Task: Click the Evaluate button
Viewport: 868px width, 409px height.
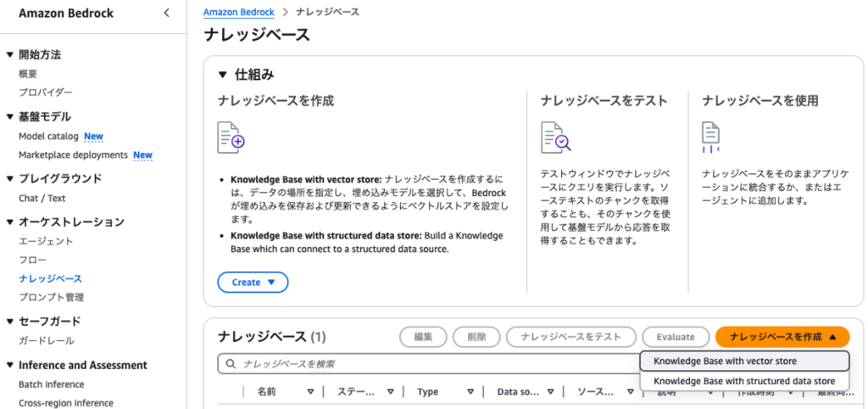Action: tap(676, 337)
